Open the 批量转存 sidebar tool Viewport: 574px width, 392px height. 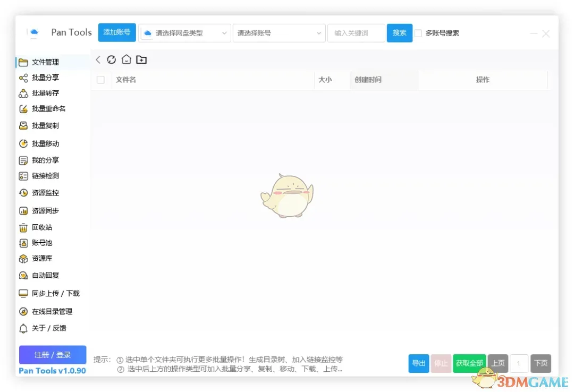(x=45, y=93)
